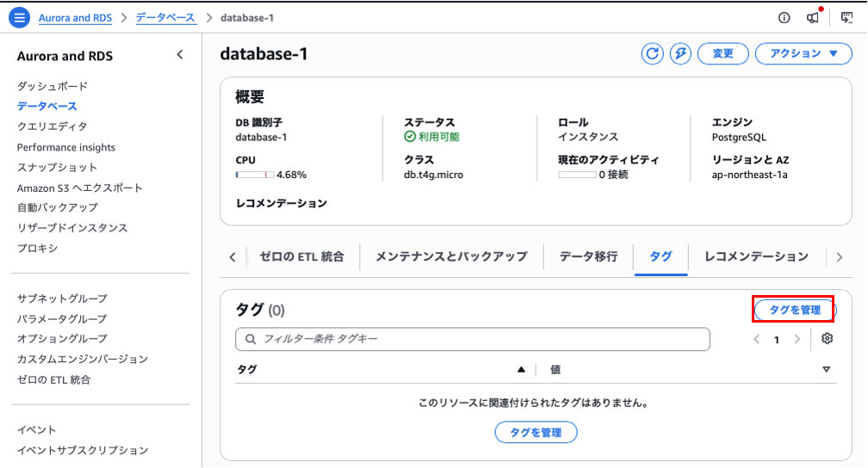
Task: Open the CloudShell monitor icon
Action: (x=847, y=18)
